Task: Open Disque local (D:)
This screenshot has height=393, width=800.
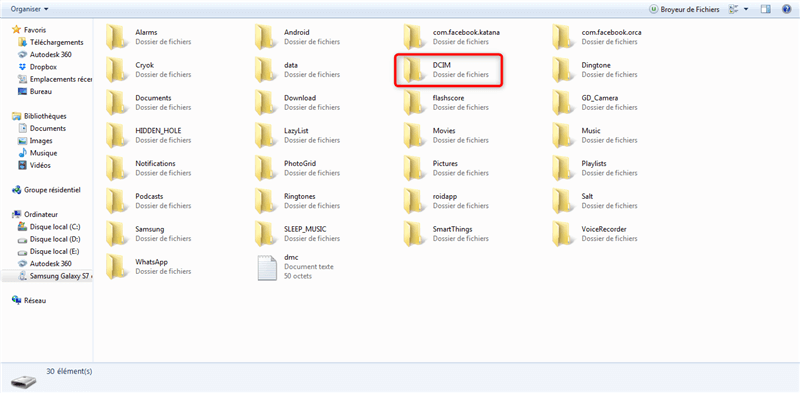Action: click(x=48, y=239)
